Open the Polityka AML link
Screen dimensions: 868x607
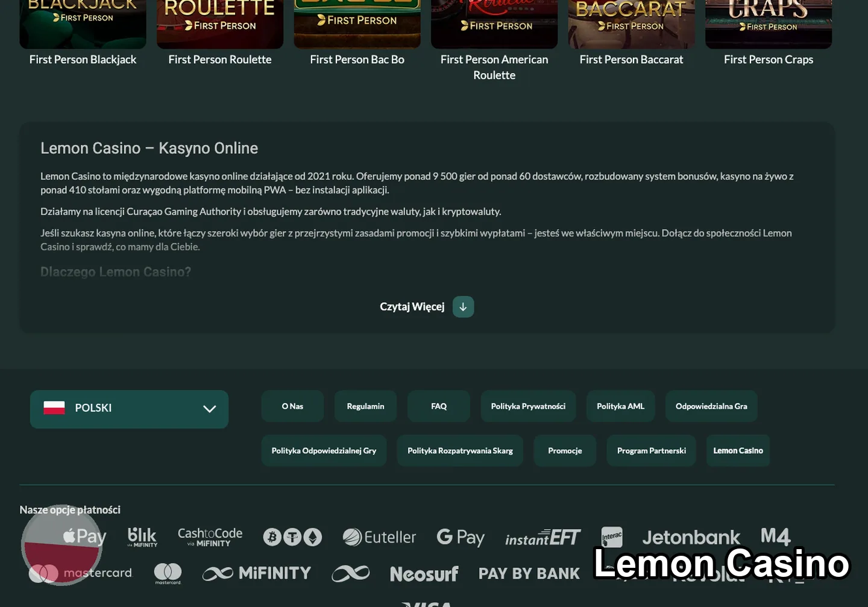620,406
